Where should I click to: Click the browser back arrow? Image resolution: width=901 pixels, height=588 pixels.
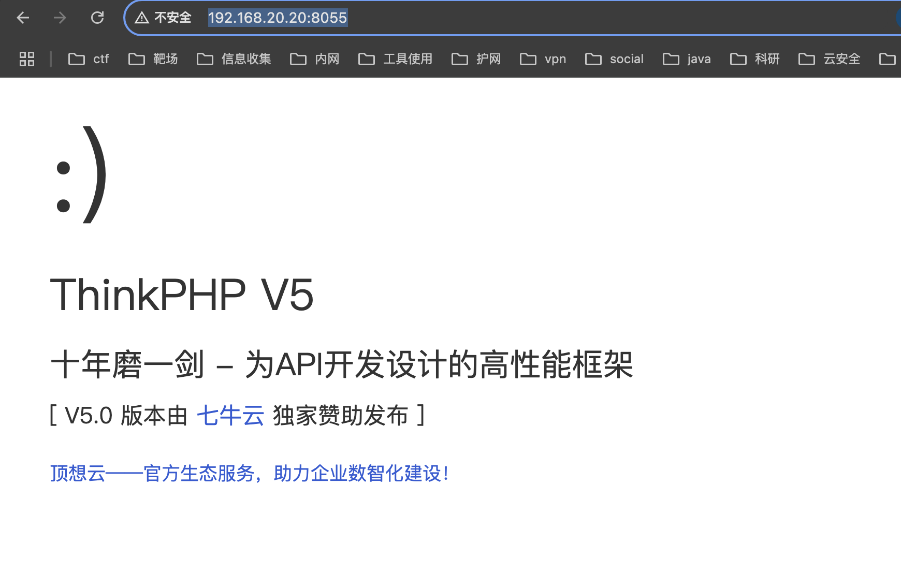[23, 18]
